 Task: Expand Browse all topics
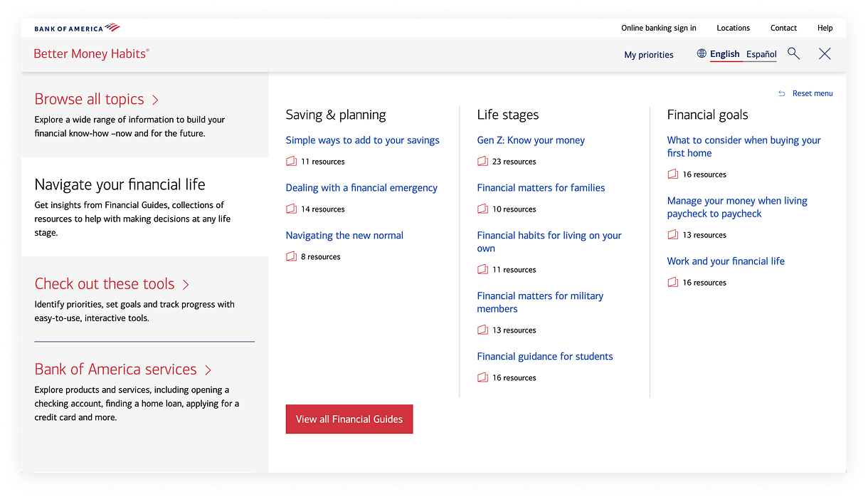96,99
